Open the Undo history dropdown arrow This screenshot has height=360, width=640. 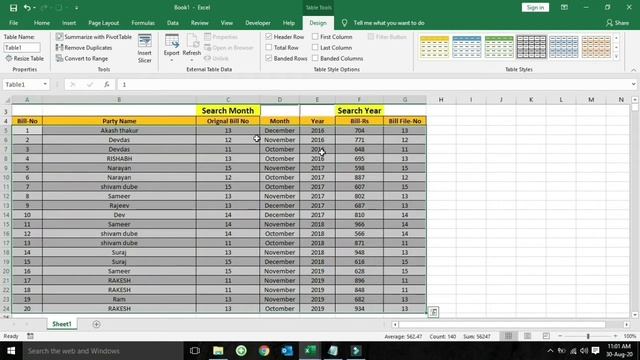click(x=34, y=7)
